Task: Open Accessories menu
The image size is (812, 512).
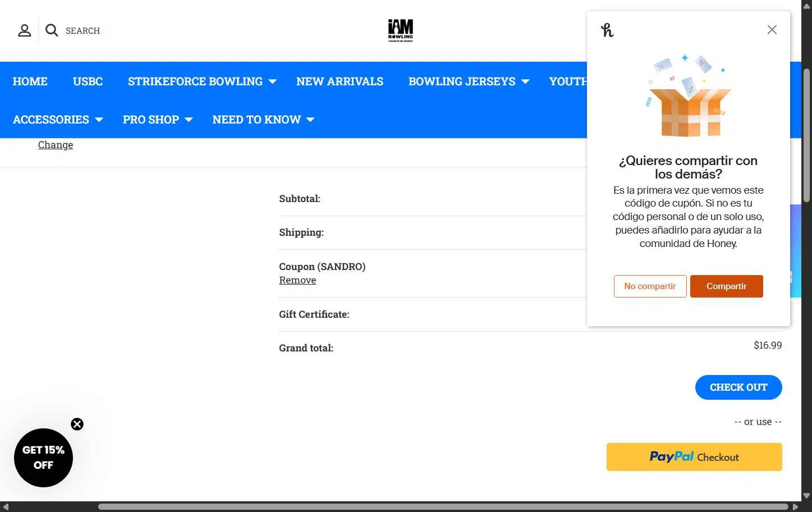Action: coord(51,120)
